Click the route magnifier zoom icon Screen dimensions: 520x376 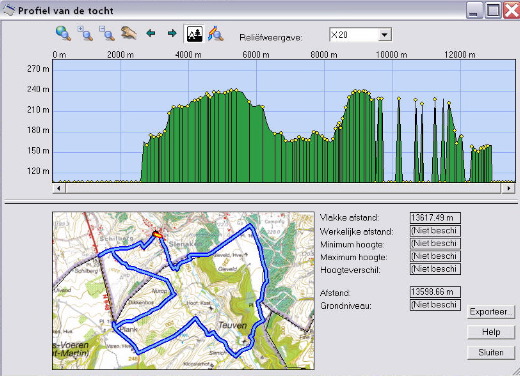click(x=216, y=34)
